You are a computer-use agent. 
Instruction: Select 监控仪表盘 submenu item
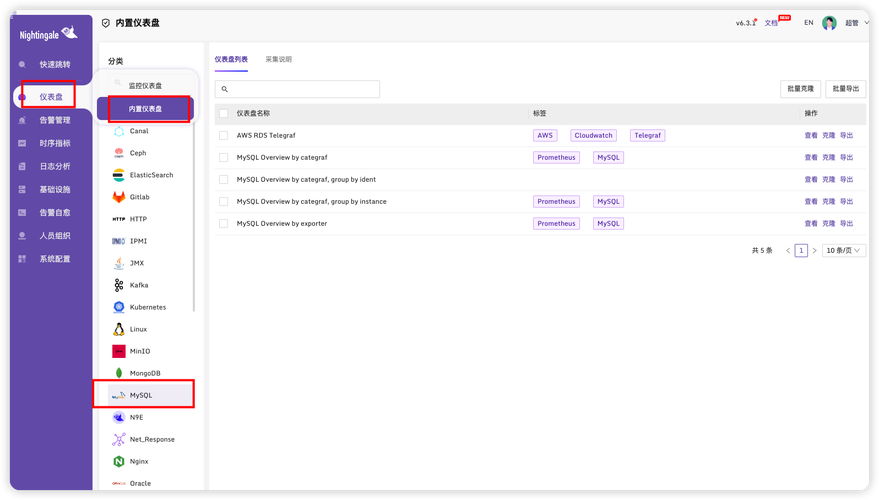coord(145,86)
